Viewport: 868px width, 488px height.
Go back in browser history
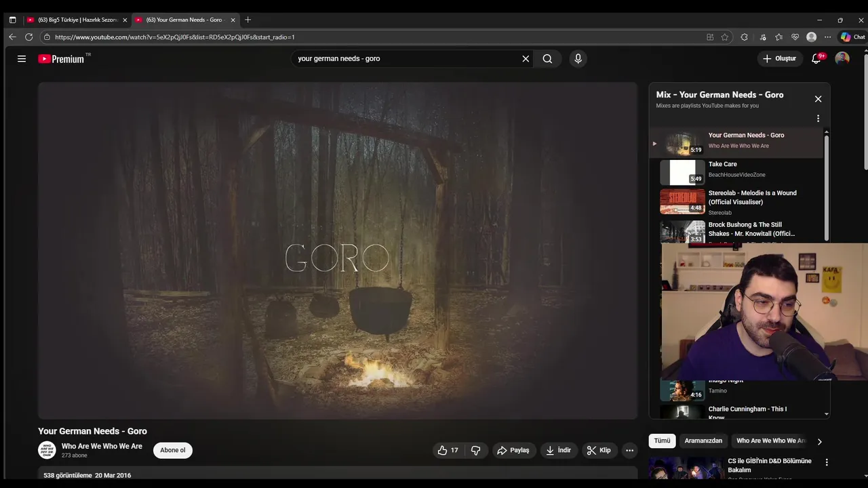(x=12, y=37)
